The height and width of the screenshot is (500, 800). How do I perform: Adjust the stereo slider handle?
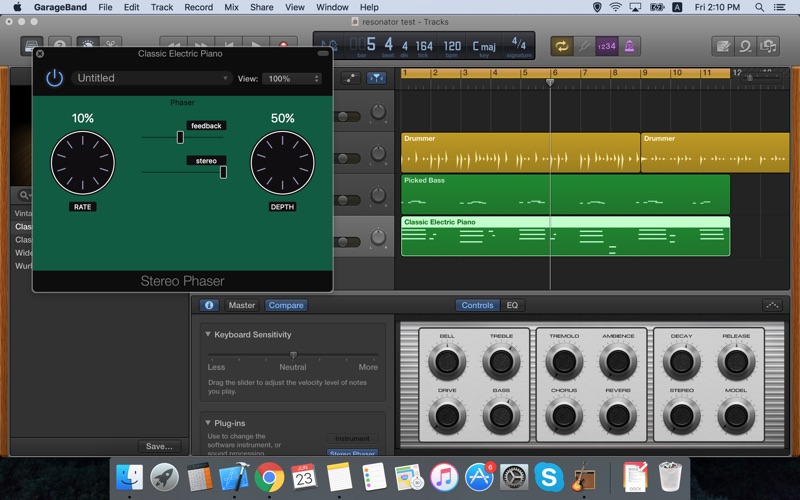click(x=223, y=172)
